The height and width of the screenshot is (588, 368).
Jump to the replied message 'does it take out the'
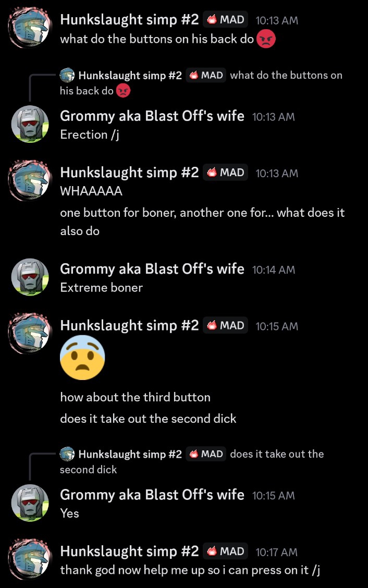pos(277,454)
